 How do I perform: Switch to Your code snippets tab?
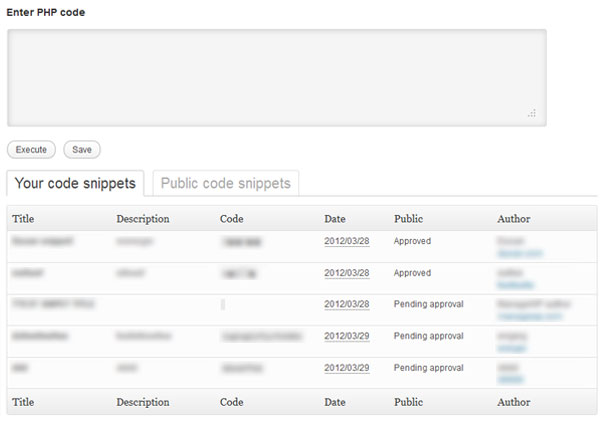tap(76, 183)
